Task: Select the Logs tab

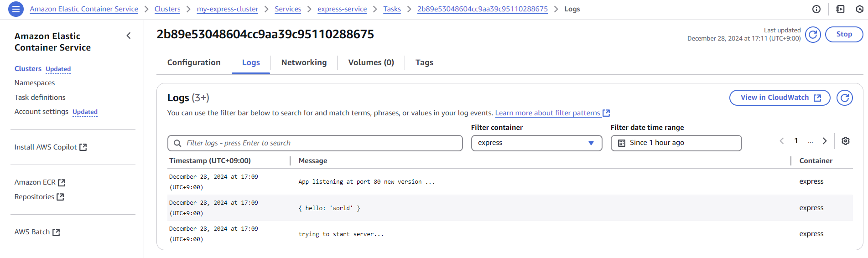Action: pos(251,62)
